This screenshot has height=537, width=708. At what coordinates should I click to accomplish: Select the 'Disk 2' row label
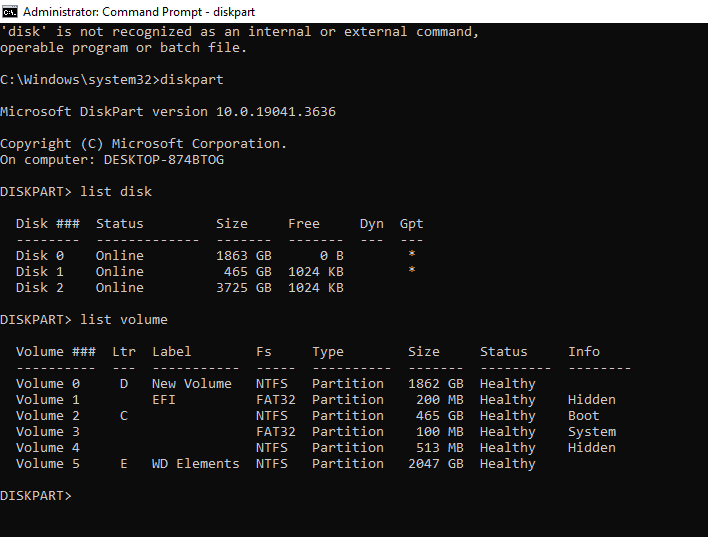point(40,288)
